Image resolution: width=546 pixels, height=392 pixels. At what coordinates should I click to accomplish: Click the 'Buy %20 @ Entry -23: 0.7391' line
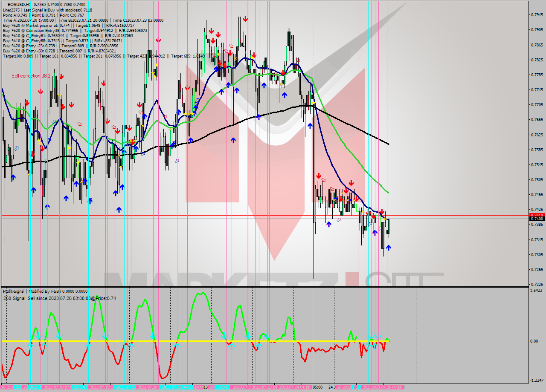[61, 46]
